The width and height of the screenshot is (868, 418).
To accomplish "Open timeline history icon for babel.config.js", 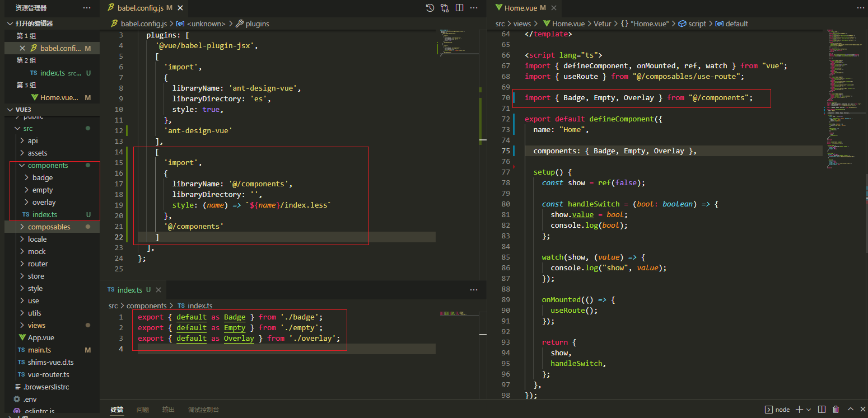I will click(x=430, y=8).
